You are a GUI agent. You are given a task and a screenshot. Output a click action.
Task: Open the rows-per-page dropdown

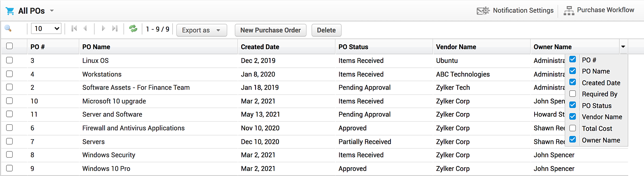pos(46,29)
